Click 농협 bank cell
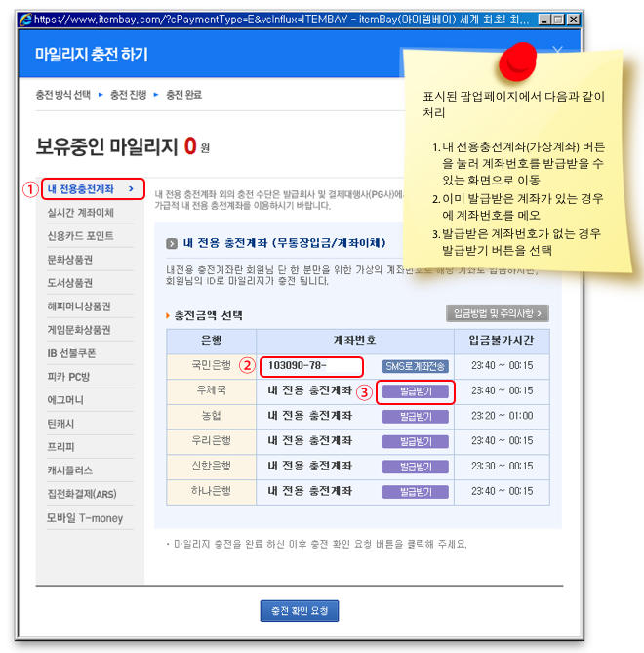This screenshot has height=653, width=644. point(211,416)
